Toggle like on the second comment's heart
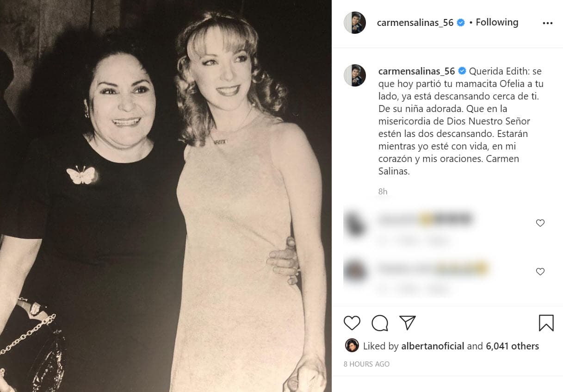Screen dimensions: 563x392 pyautogui.click(x=540, y=272)
